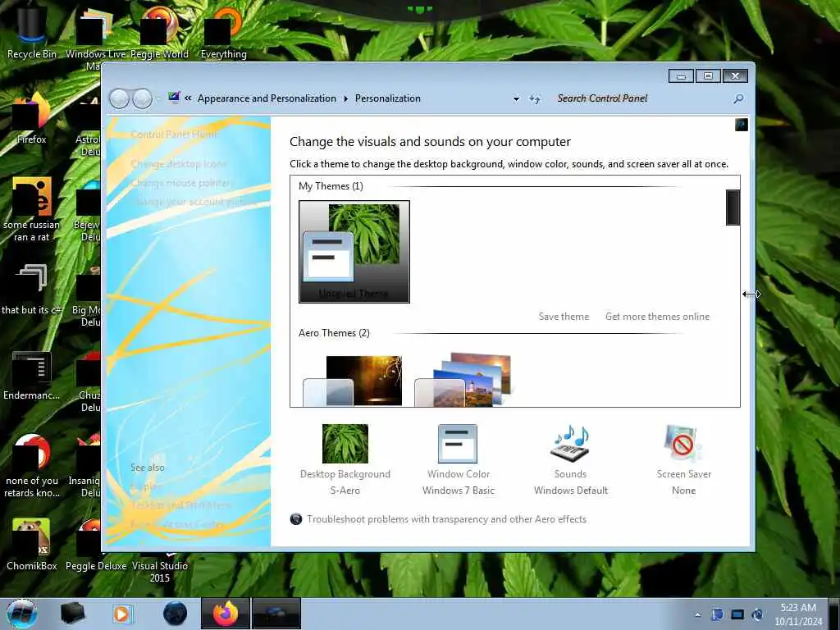
Task: Expand the breadcrumb arrow after Appearance and Personalization
Action: [x=345, y=98]
